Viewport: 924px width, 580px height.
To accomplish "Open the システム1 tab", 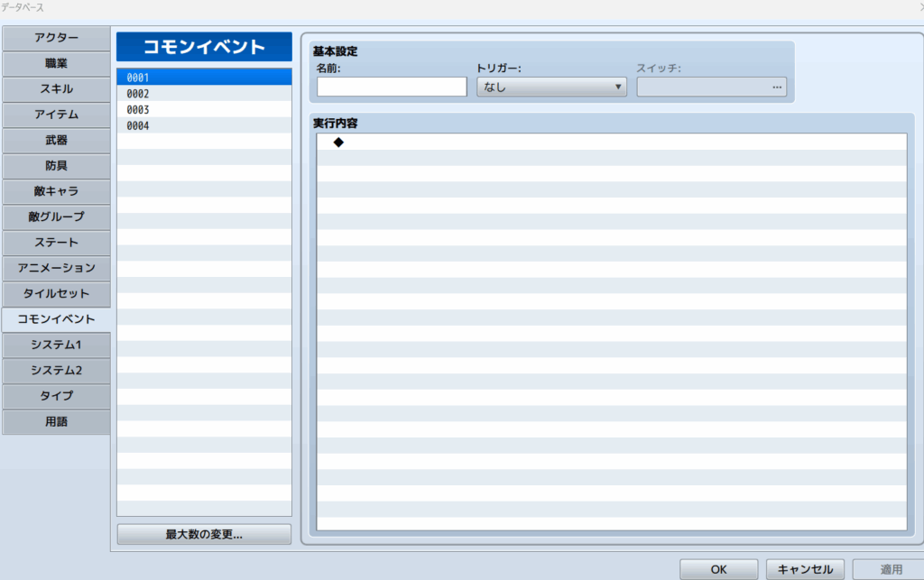I will 56,345.
